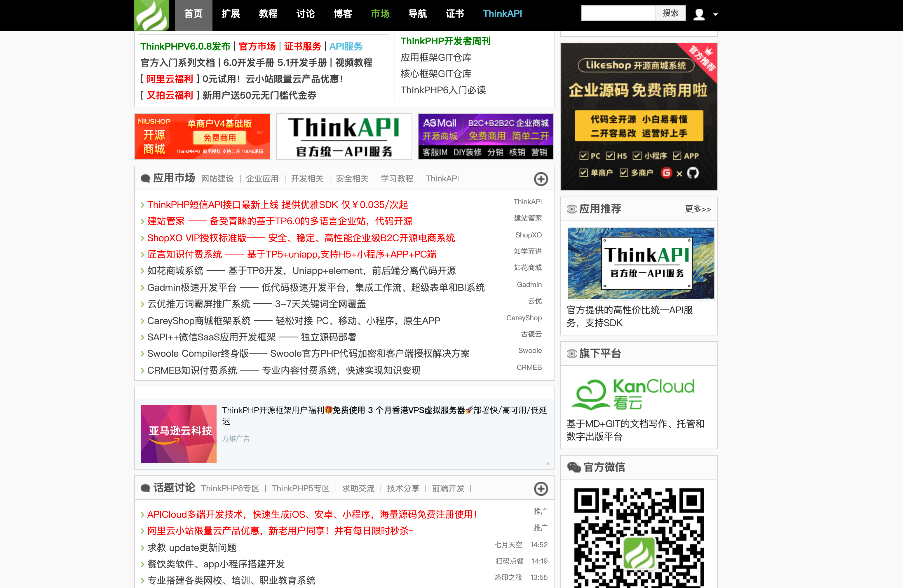
Task: Open ThinkPHP6入门必读 link
Action: pos(443,90)
